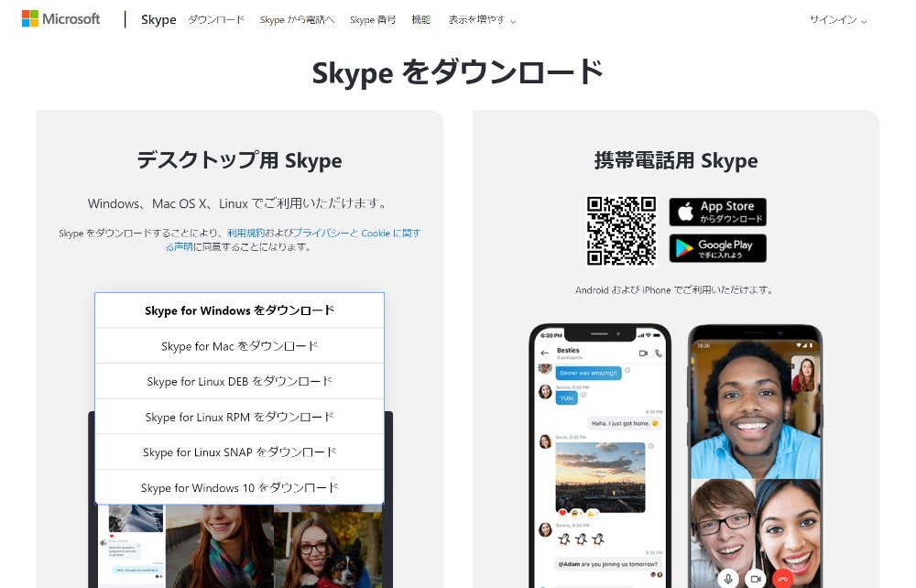Image resolution: width=916 pixels, height=588 pixels.
Task: Click the back arrow in iPhone chat mockup
Action: [x=544, y=354]
